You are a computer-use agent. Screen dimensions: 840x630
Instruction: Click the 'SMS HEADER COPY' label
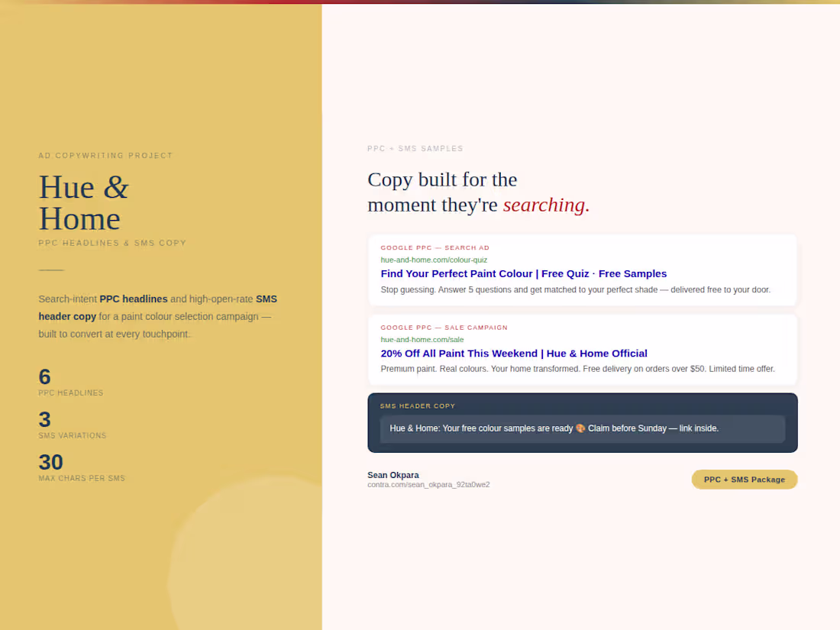tap(417, 406)
